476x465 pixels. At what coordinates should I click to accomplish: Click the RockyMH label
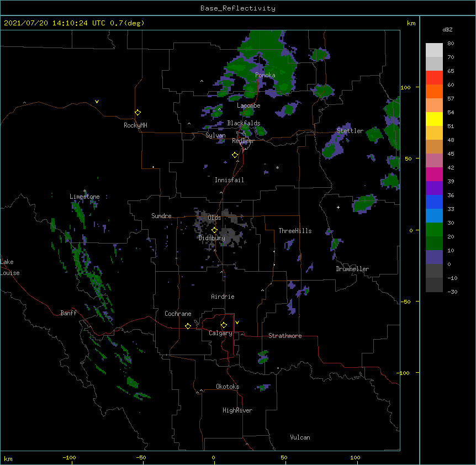click(x=135, y=125)
